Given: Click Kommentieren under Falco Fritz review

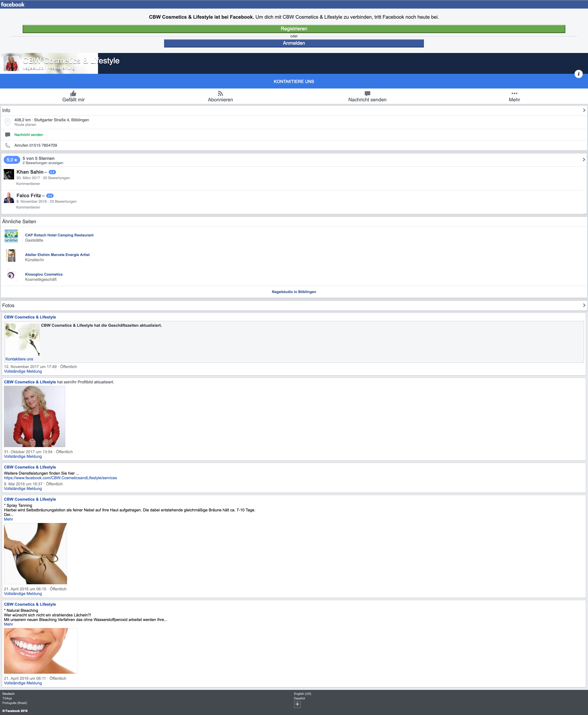Looking at the screenshot, I should tap(28, 207).
